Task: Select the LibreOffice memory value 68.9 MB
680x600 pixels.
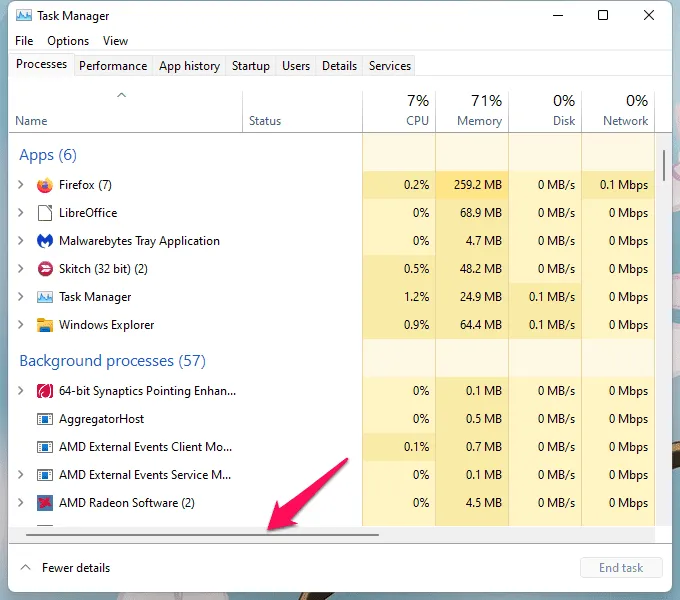Action: pos(481,213)
